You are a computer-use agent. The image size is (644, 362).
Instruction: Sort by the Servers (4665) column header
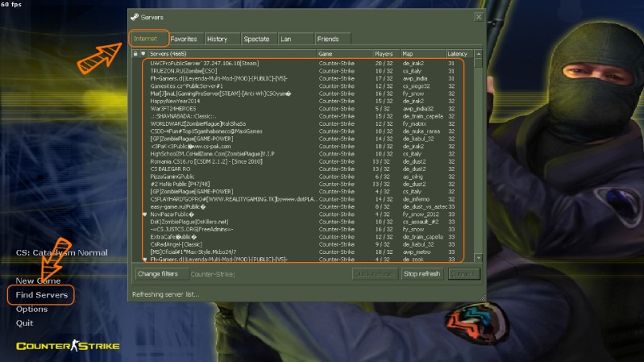[x=231, y=54]
